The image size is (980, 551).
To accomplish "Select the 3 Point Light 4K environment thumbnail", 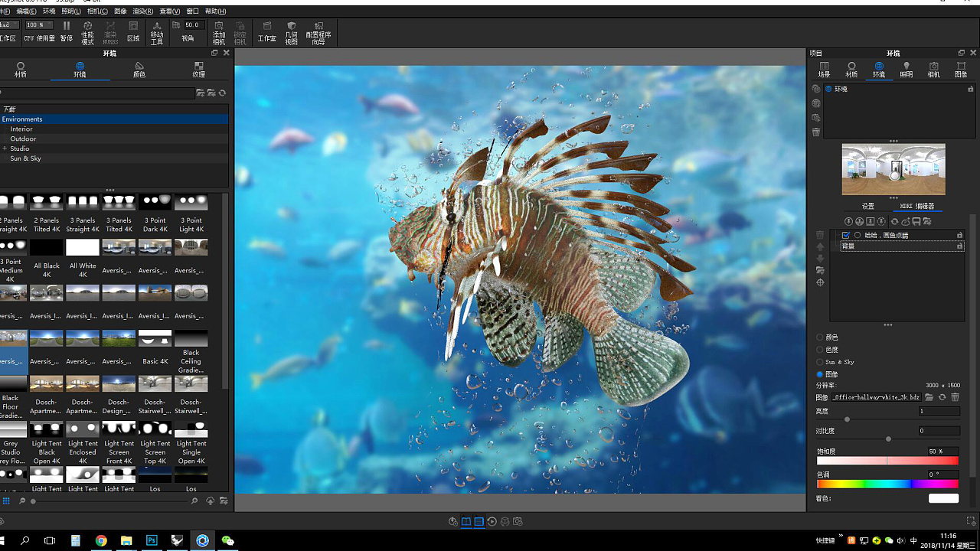I will [191, 201].
